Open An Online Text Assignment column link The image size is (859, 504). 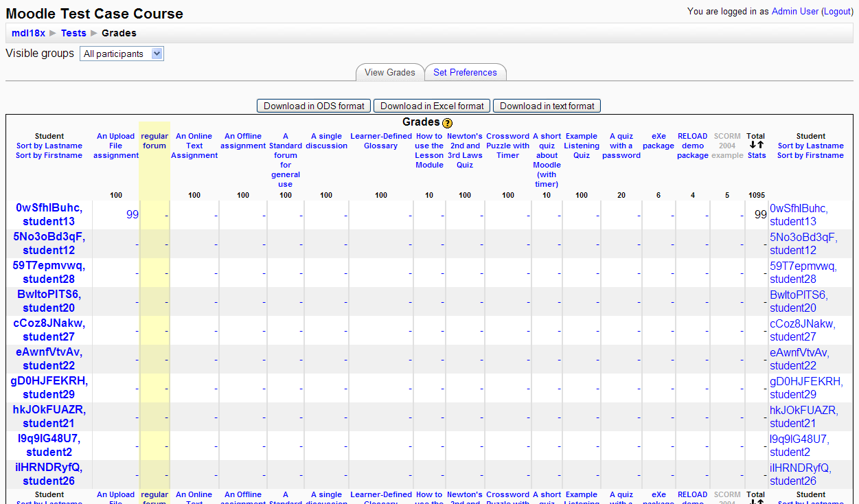click(194, 146)
